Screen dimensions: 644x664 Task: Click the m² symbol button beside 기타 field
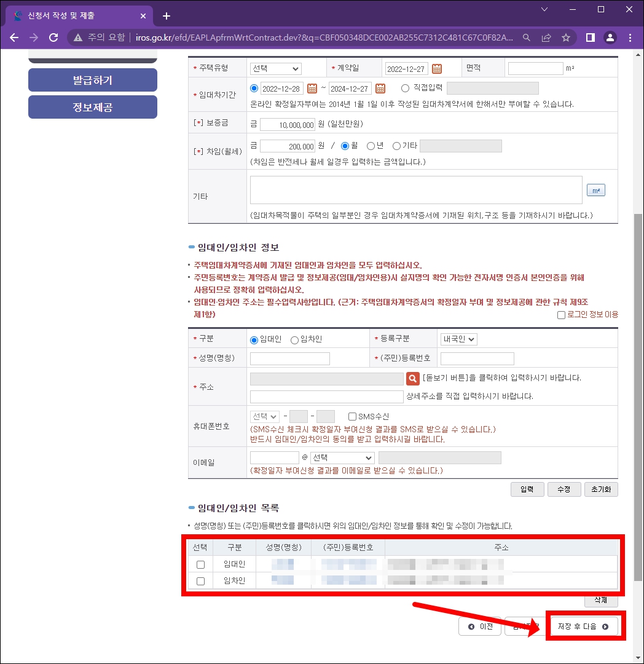(x=595, y=189)
